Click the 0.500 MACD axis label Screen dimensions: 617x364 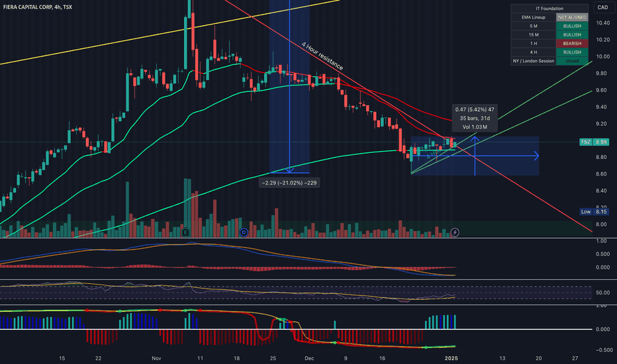tap(602, 254)
